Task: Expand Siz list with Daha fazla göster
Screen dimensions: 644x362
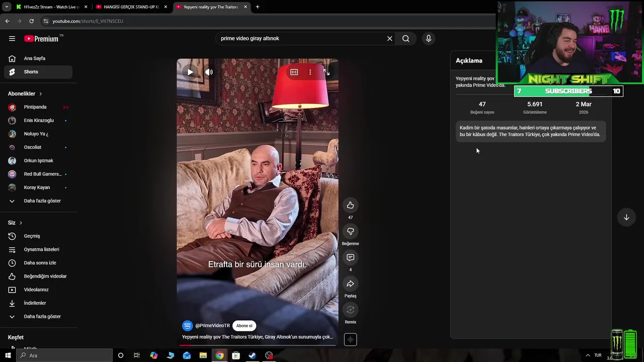Action: (38, 317)
